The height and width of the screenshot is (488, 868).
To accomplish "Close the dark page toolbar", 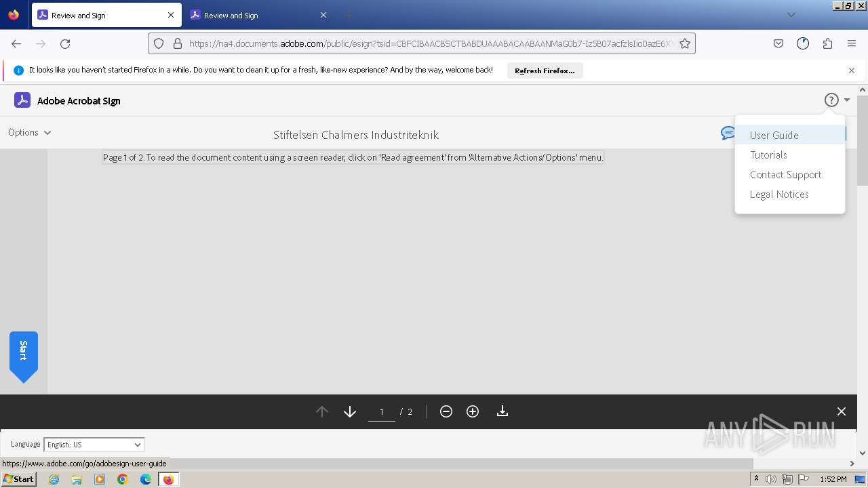I will pos(842,411).
